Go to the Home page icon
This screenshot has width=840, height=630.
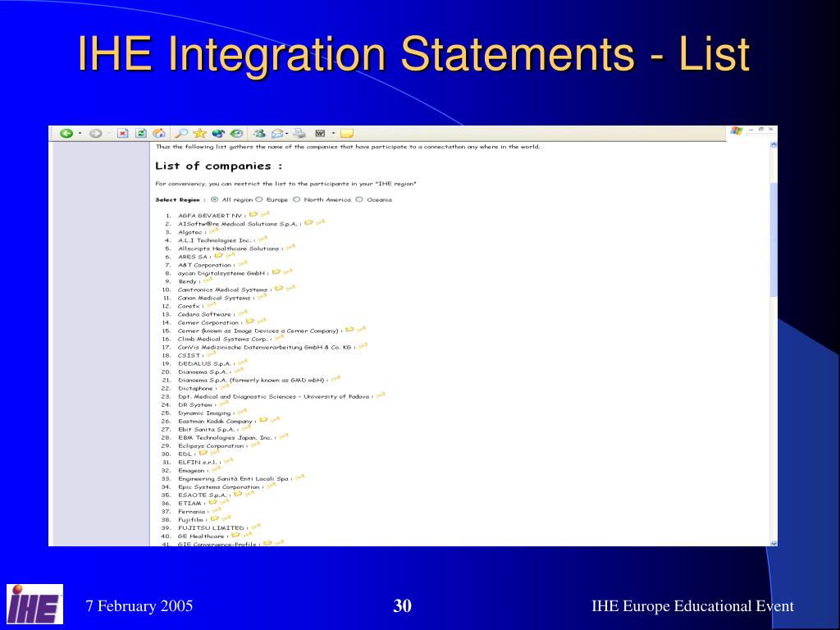tap(159, 134)
